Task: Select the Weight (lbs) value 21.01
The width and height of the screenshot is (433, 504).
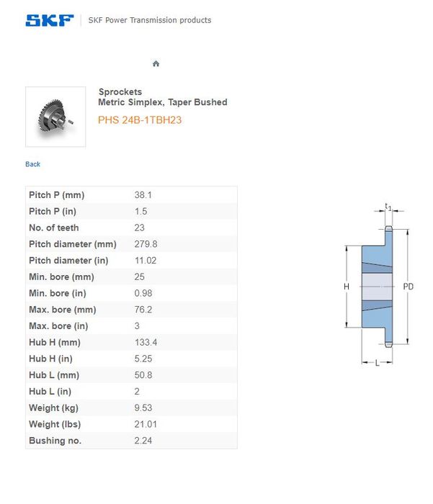Action: 146,424
